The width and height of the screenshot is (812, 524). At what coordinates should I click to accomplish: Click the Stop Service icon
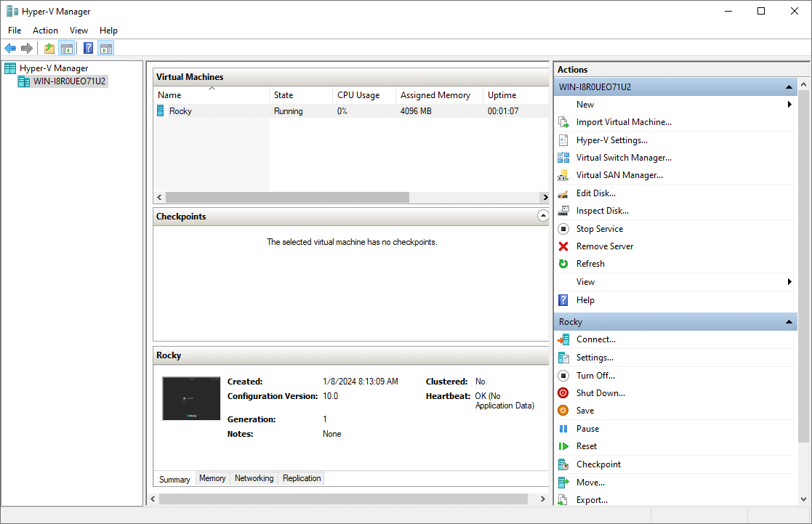(x=563, y=229)
